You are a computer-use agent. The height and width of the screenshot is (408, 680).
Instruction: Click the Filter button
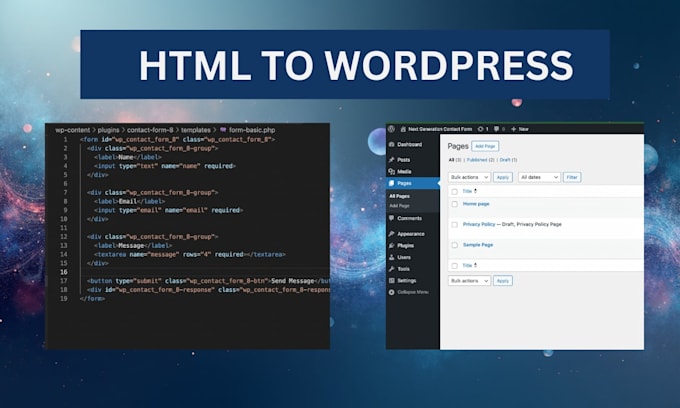tap(572, 177)
